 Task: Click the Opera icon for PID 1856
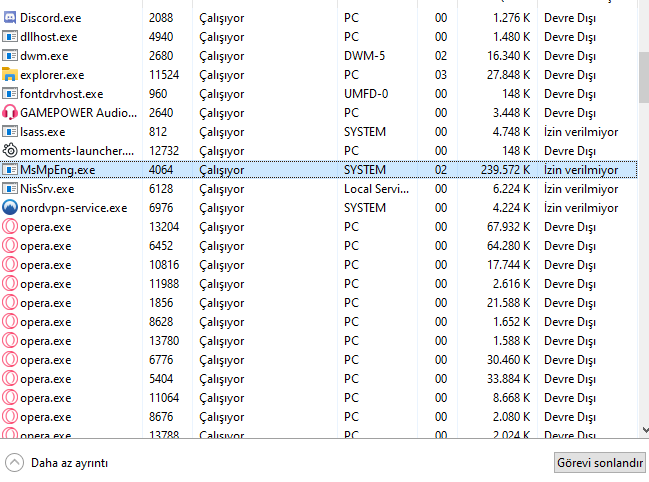coord(10,303)
